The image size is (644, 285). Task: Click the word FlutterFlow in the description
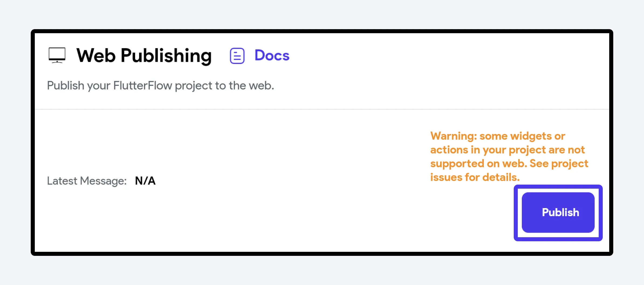(x=143, y=85)
